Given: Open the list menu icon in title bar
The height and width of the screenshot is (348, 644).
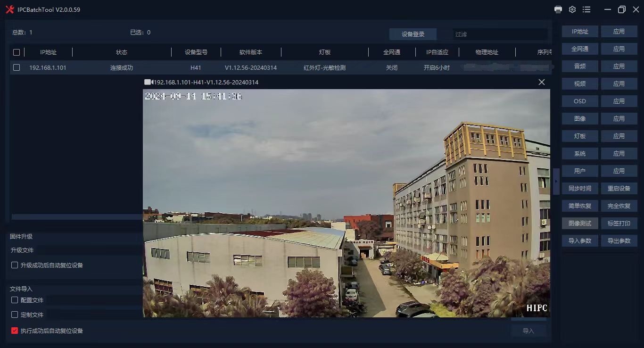Looking at the screenshot, I should pyautogui.click(x=586, y=9).
